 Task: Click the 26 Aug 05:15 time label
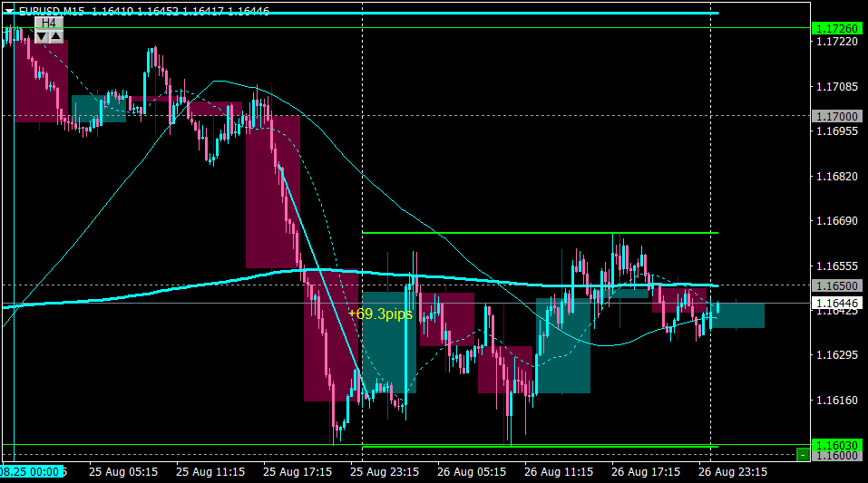(x=472, y=472)
